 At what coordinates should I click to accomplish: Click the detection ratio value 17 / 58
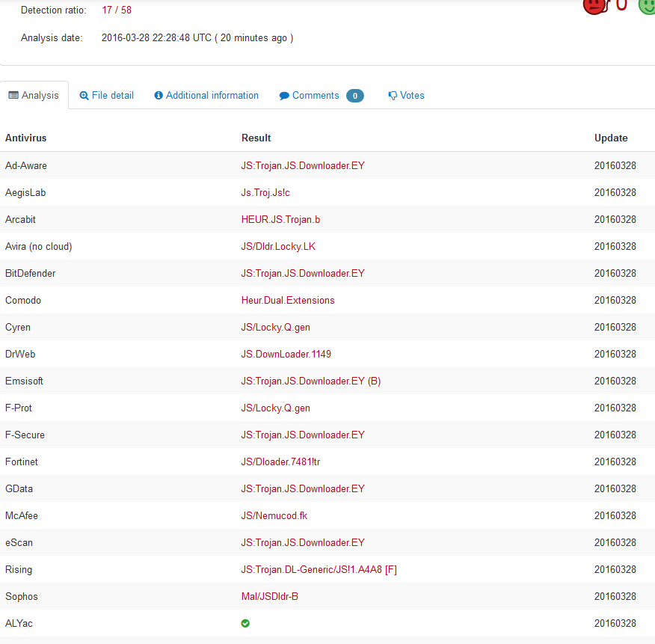[x=117, y=10]
